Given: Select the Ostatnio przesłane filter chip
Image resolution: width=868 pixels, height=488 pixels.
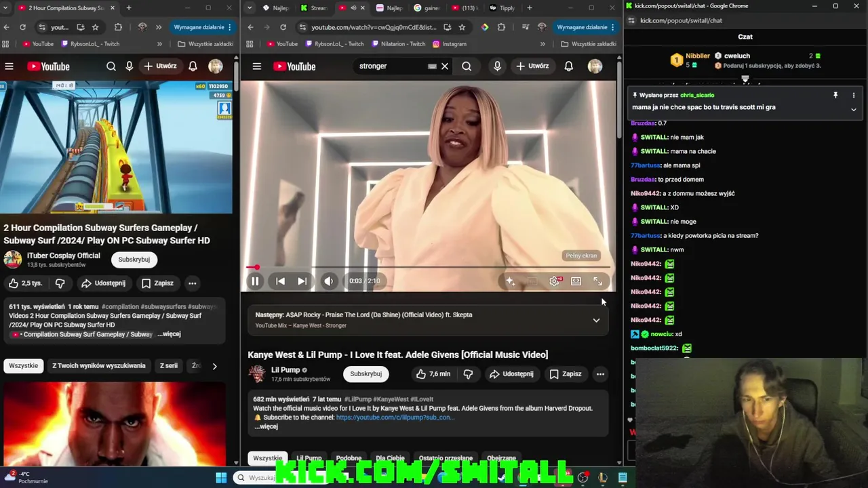Looking at the screenshot, I should 446,458.
